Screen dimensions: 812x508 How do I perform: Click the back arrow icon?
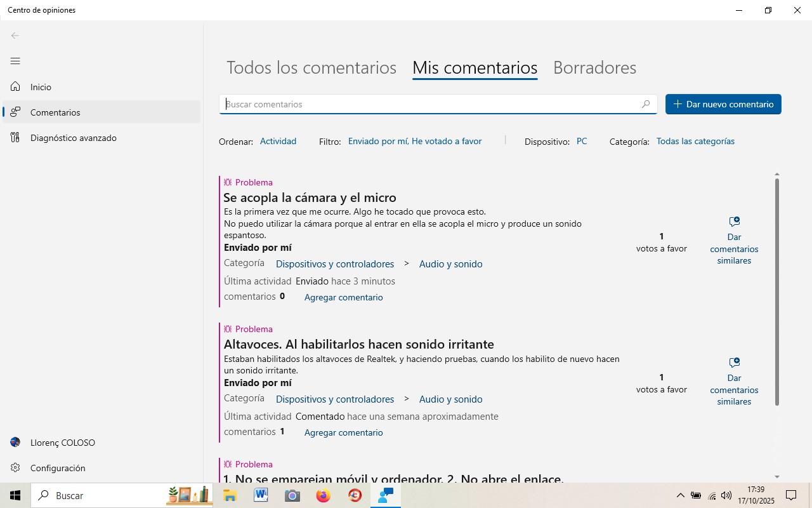[15, 36]
